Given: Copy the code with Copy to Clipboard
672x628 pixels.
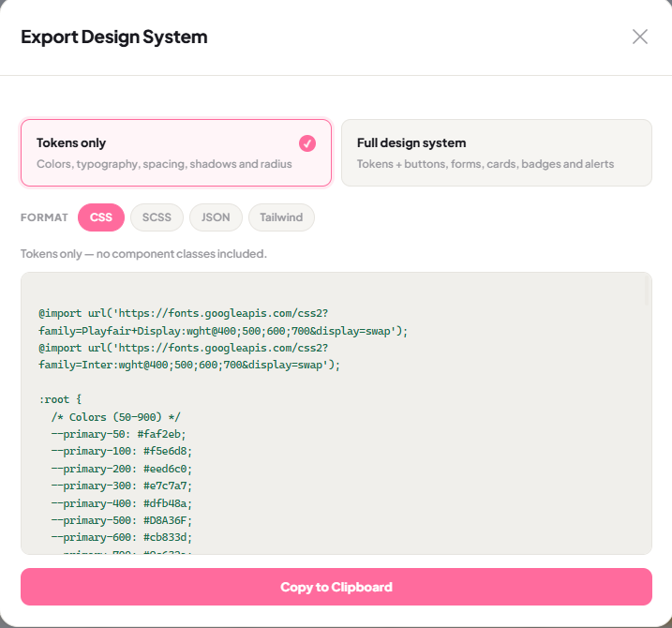Looking at the screenshot, I should (x=336, y=587).
